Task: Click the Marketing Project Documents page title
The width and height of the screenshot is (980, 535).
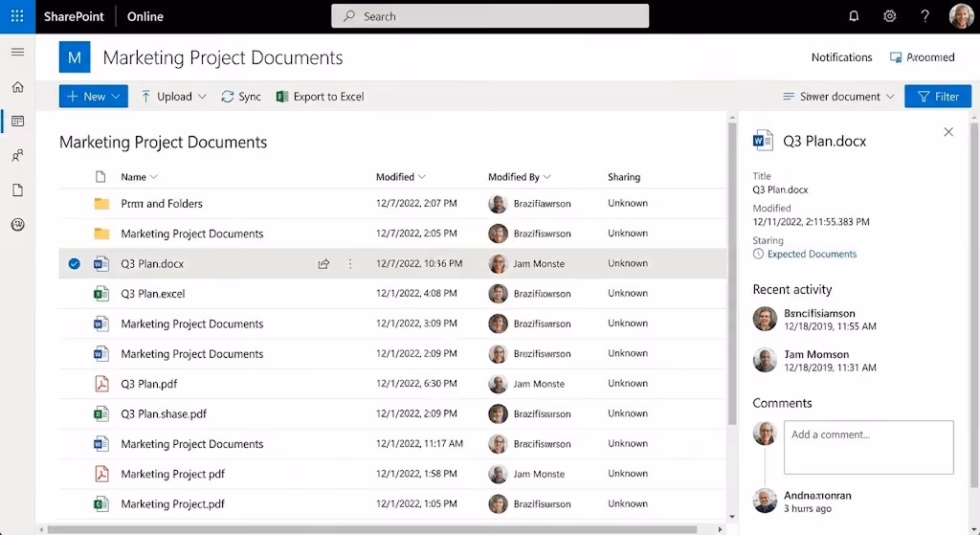Action: pos(222,57)
